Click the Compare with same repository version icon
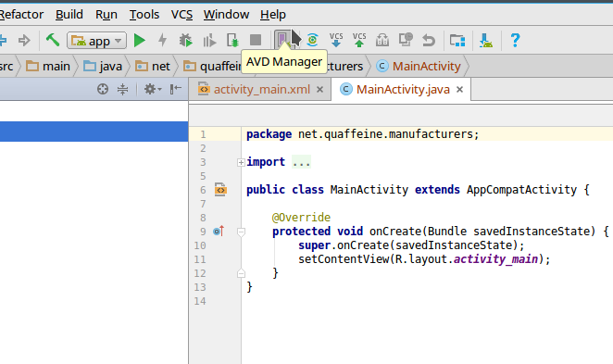This screenshot has height=364, width=613. point(382,40)
